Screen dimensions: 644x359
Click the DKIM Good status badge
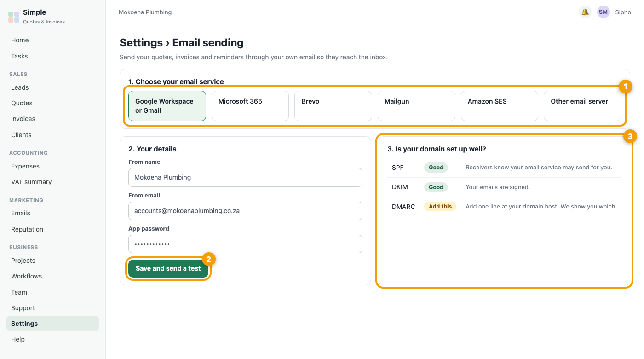[x=436, y=187]
